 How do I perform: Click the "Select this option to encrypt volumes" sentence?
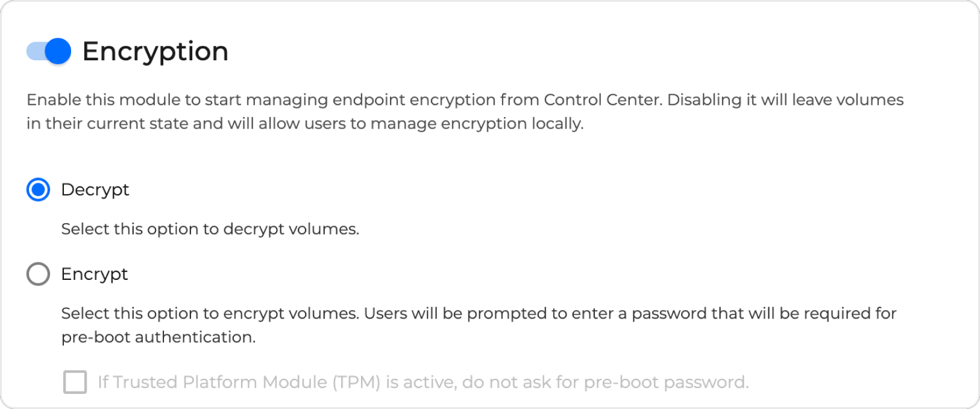click(x=210, y=314)
